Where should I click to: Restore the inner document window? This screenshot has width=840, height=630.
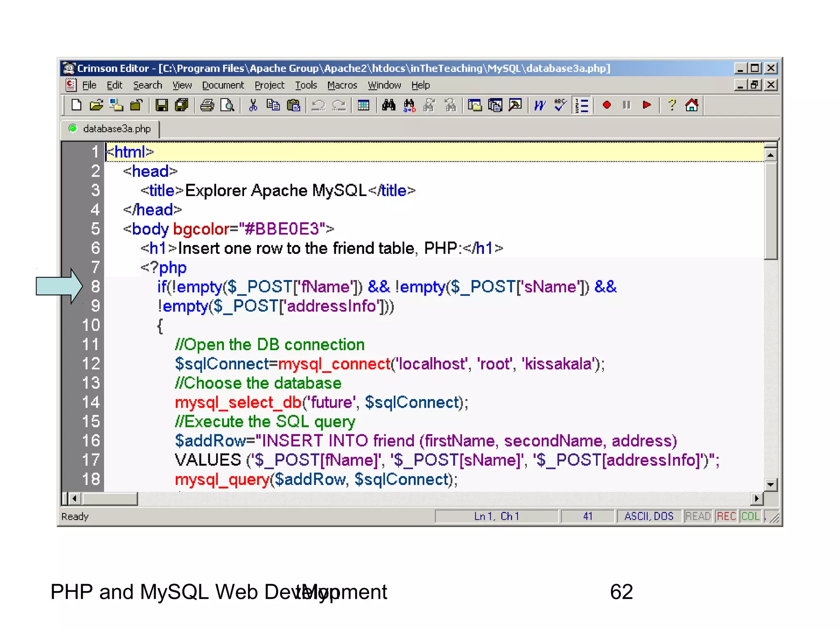point(755,85)
